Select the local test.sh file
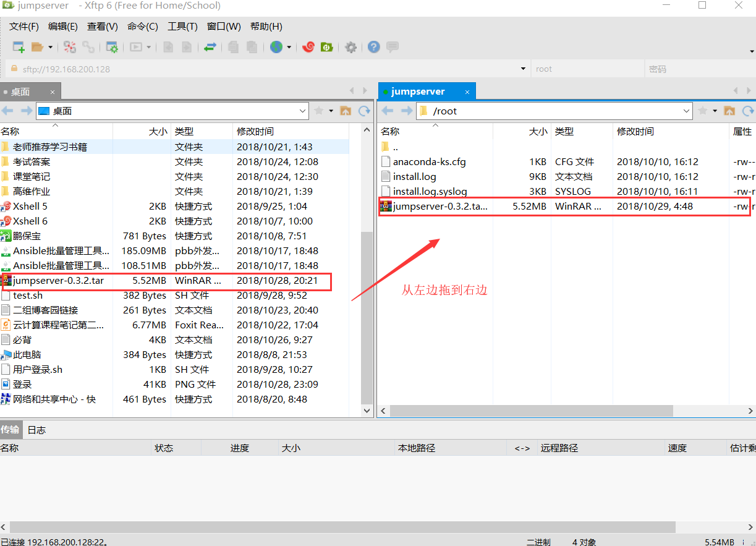Viewport: 756px width, 546px height. (x=174, y=295)
